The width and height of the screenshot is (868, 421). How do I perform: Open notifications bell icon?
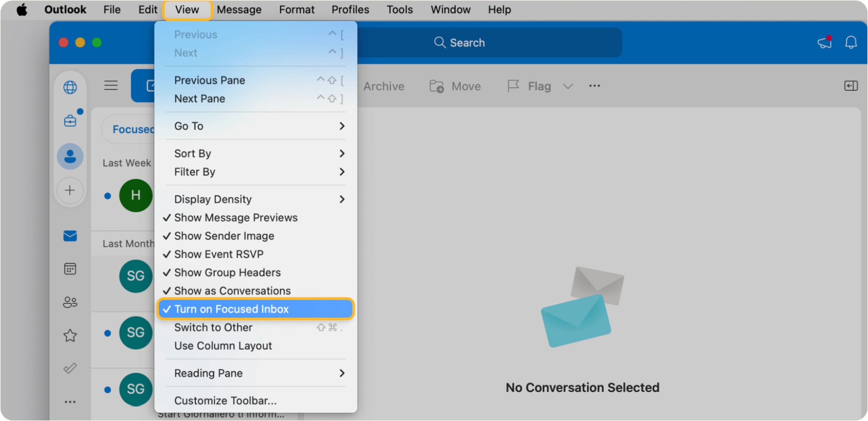click(x=850, y=42)
